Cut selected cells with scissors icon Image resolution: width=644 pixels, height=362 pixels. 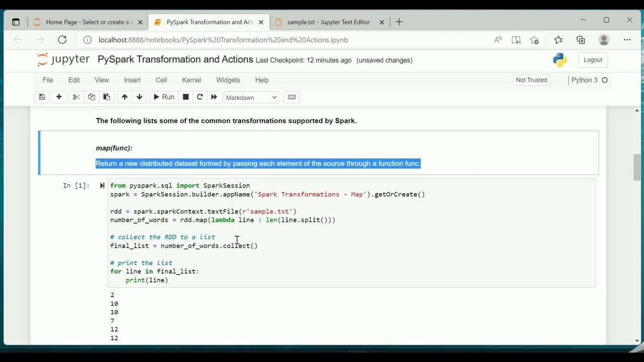tap(76, 97)
